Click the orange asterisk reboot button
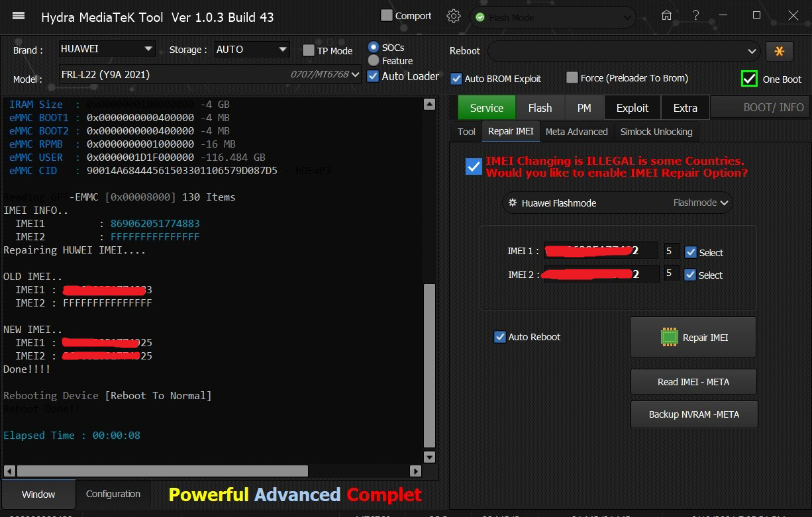 click(x=779, y=51)
